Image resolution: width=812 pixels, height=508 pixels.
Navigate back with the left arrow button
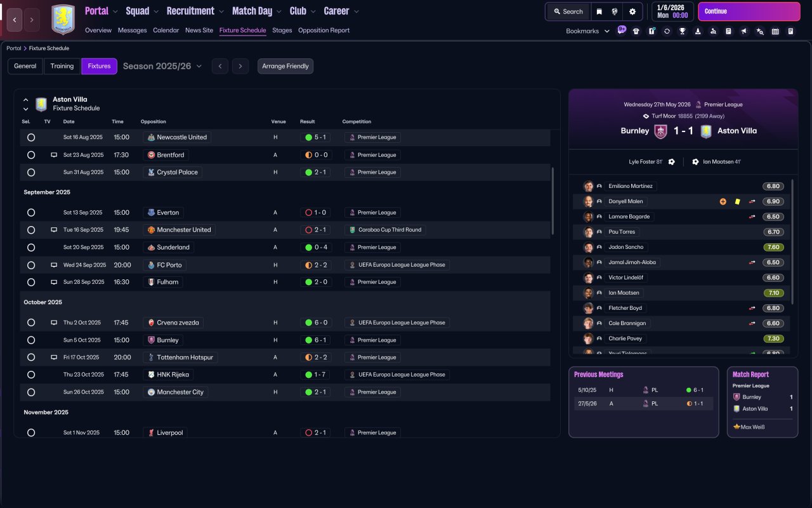point(15,20)
